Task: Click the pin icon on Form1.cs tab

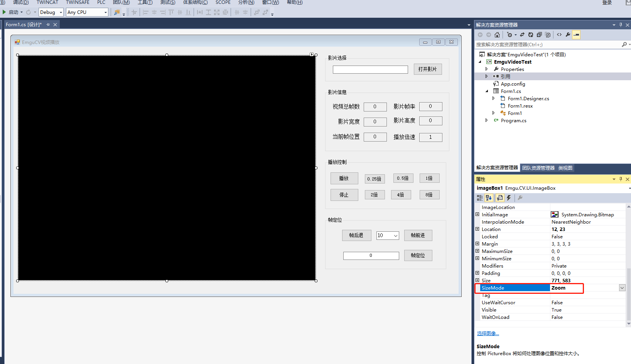Action: point(48,25)
